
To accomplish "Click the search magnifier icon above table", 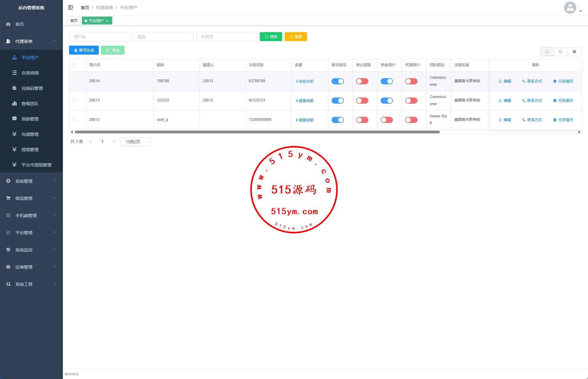I will pyautogui.click(x=547, y=52).
